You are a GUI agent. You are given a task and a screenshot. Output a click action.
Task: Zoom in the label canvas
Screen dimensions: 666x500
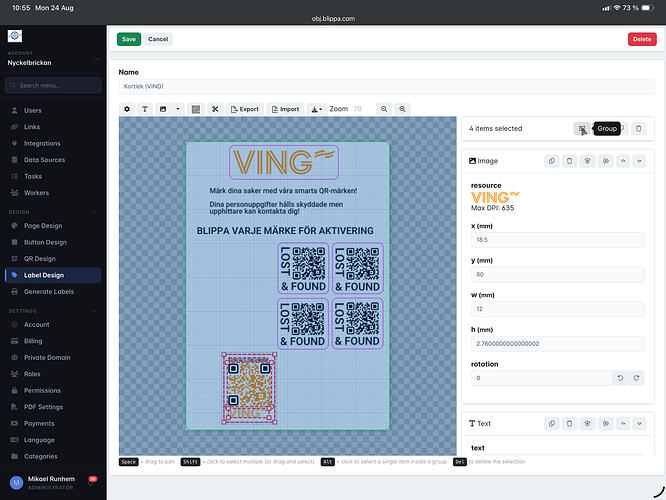click(x=402, y=109)
